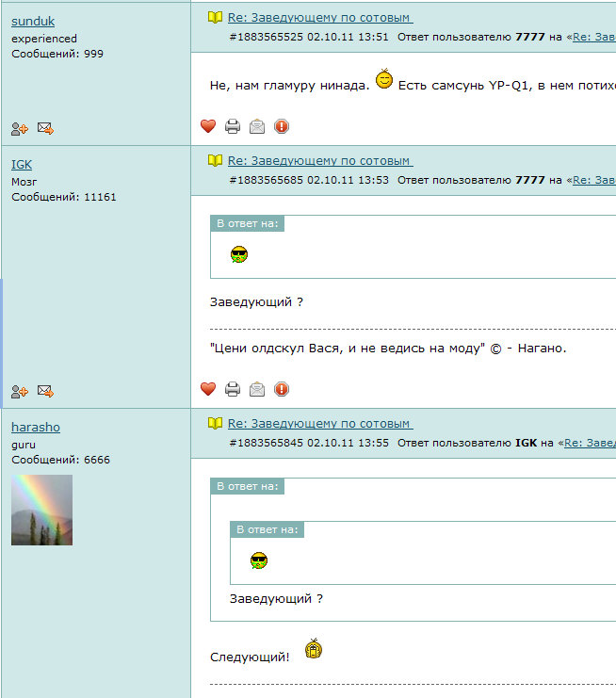Open IGK's user profile link

(22, 165)
